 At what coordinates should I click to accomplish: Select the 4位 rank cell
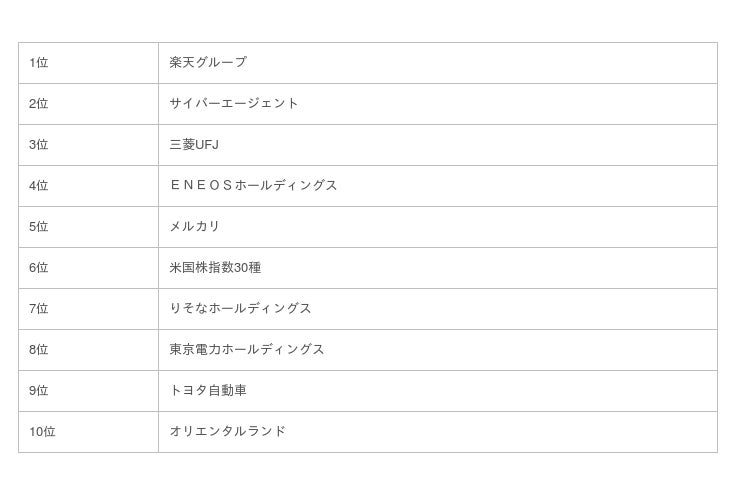39,185
